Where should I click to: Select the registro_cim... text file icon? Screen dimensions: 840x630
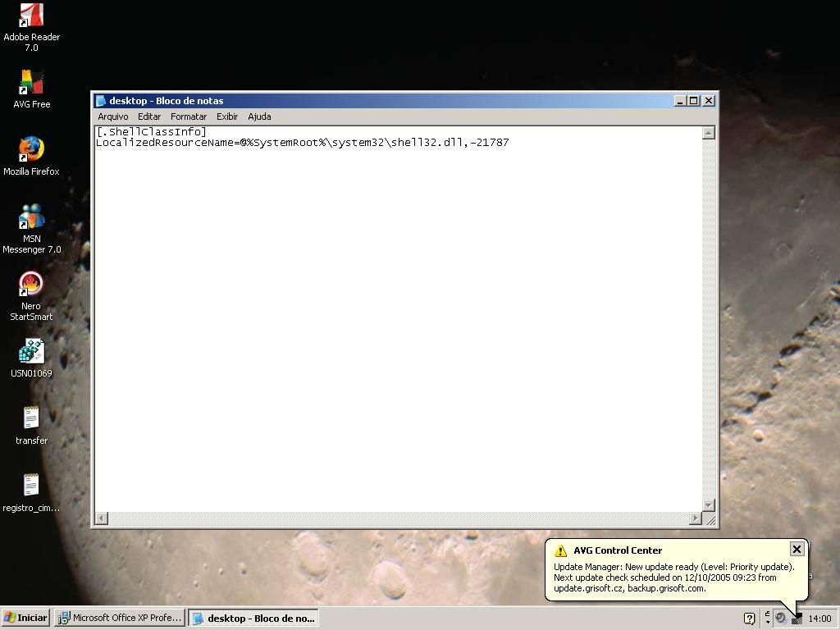coord(31,493)
